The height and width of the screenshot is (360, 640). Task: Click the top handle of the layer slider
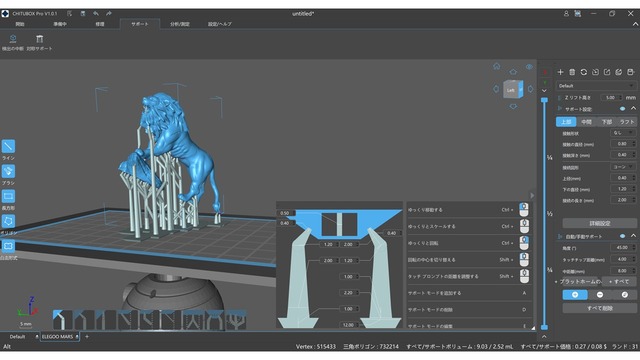(544, 100)
